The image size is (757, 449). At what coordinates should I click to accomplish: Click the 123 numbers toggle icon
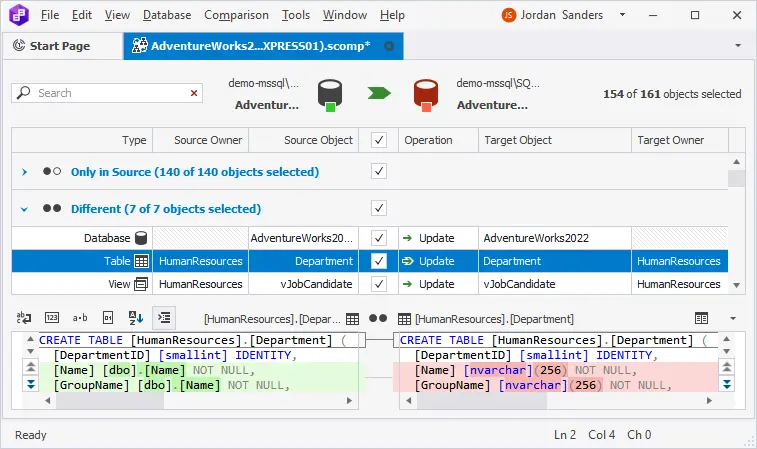coord(52,318)
